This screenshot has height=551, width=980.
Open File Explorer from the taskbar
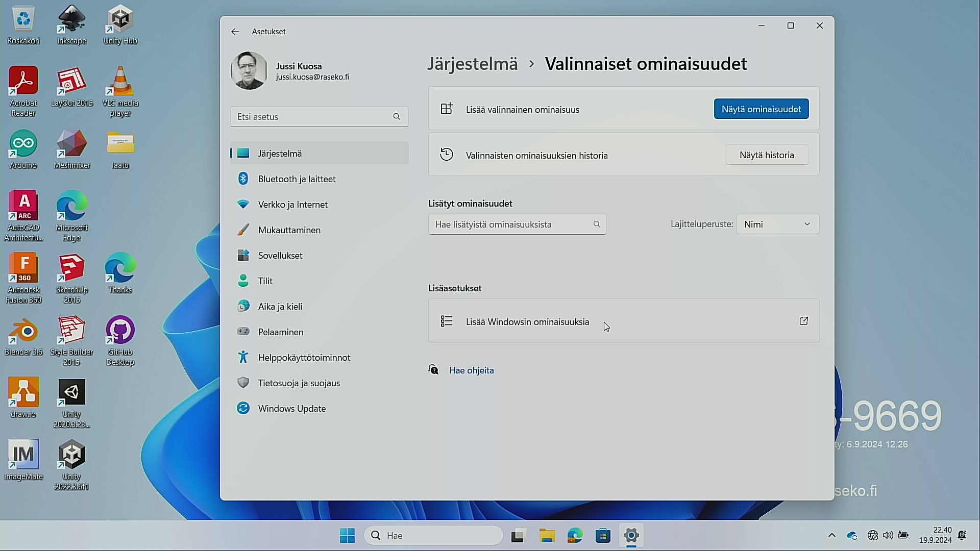point(547,535)
